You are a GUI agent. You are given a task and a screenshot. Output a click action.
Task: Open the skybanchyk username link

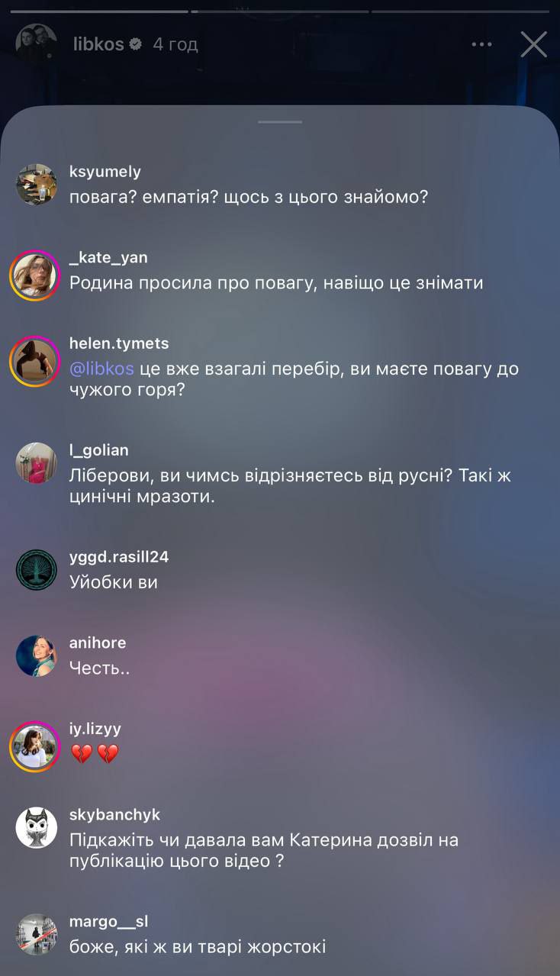click(114, 815)
